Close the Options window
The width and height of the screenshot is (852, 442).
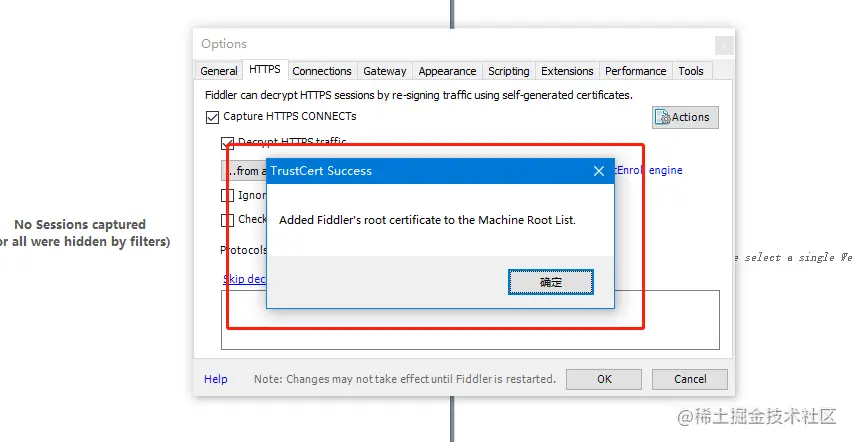point(723,46)
